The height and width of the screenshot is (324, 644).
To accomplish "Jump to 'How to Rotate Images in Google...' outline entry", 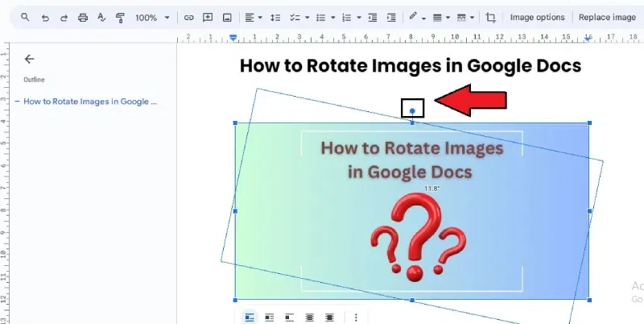I will [x=90, y=102].
